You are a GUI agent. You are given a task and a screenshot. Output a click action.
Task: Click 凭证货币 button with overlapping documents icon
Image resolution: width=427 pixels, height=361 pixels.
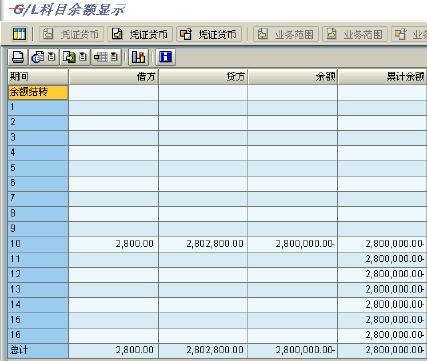point(209,34)
